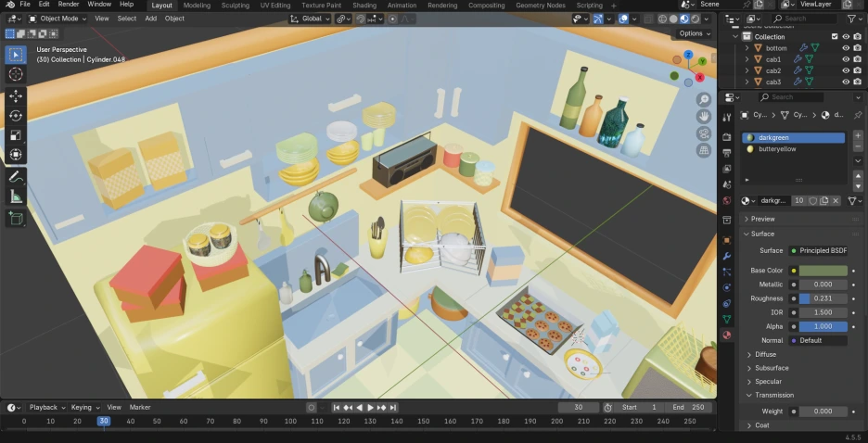Hide the cab1 object in viewport

click(846, 59)
